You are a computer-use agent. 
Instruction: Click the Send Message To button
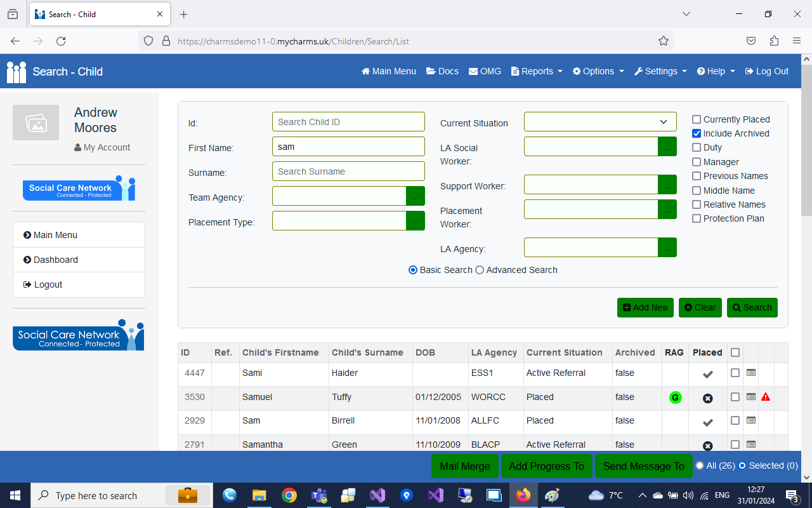[644, 466]
